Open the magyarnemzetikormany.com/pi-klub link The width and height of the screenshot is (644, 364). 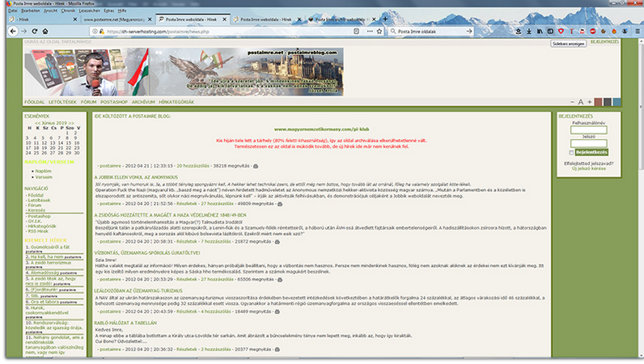tap(320, 129)
